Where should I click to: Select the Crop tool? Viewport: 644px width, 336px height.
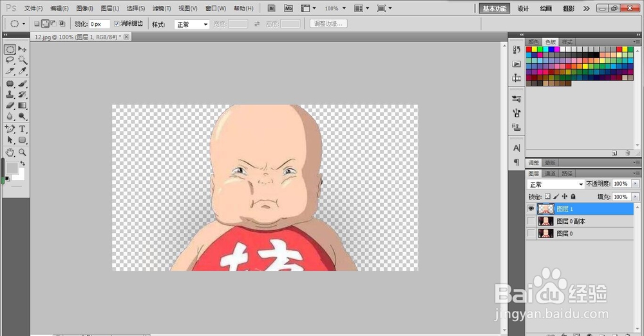tap(10, 71)
